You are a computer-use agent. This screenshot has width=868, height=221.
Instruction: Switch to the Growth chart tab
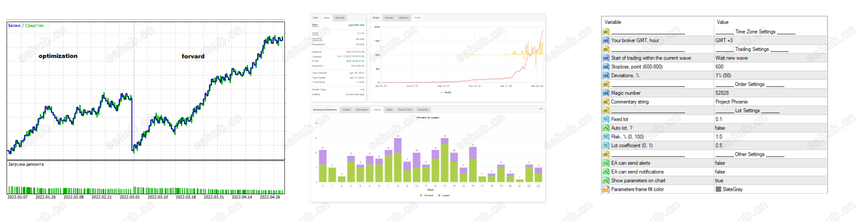click(x=389, y=18)
